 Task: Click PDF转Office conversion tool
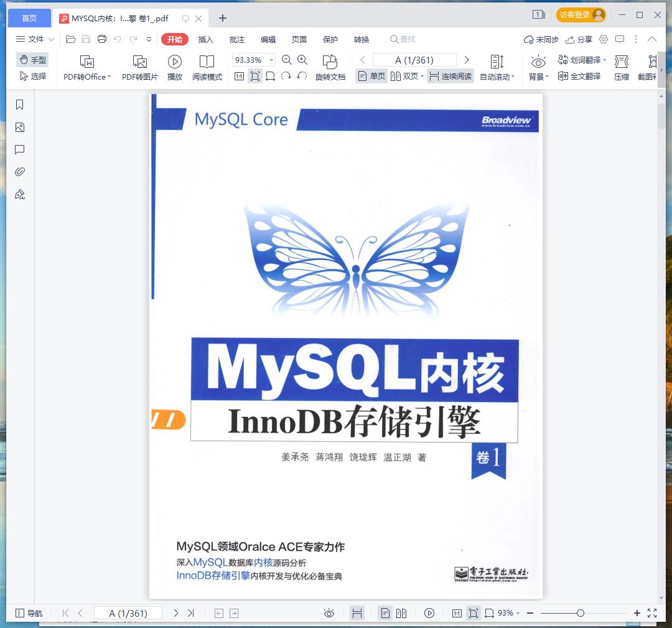tap(87, 68)
